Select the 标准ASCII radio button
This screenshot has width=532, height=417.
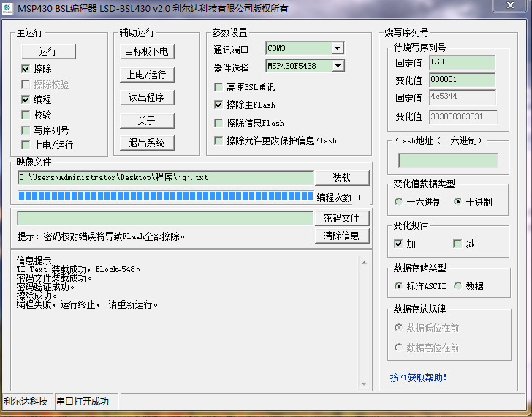[399, 286]
